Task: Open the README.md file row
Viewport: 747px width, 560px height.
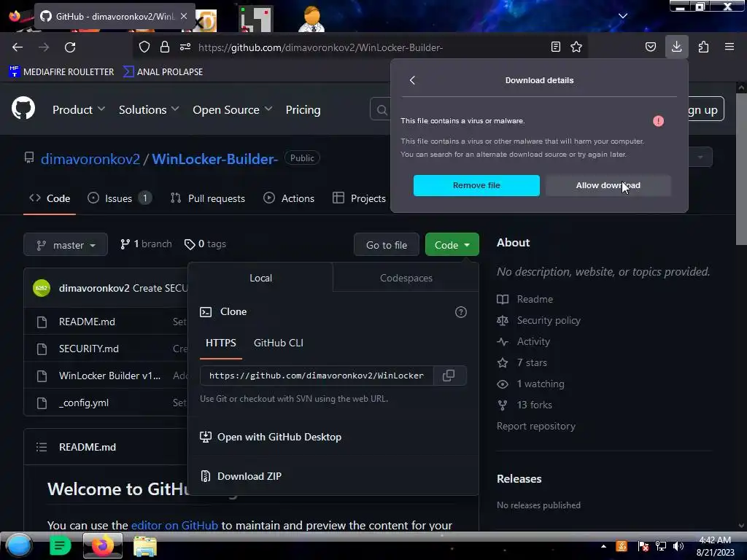Action: pyautogui.click(x=87, y=322)
